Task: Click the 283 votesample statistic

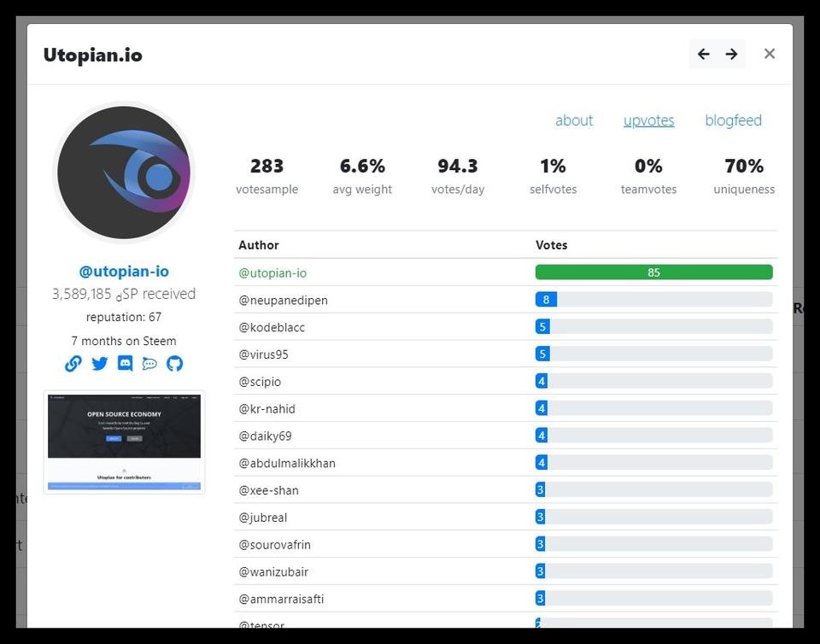Action: point(266,176)
